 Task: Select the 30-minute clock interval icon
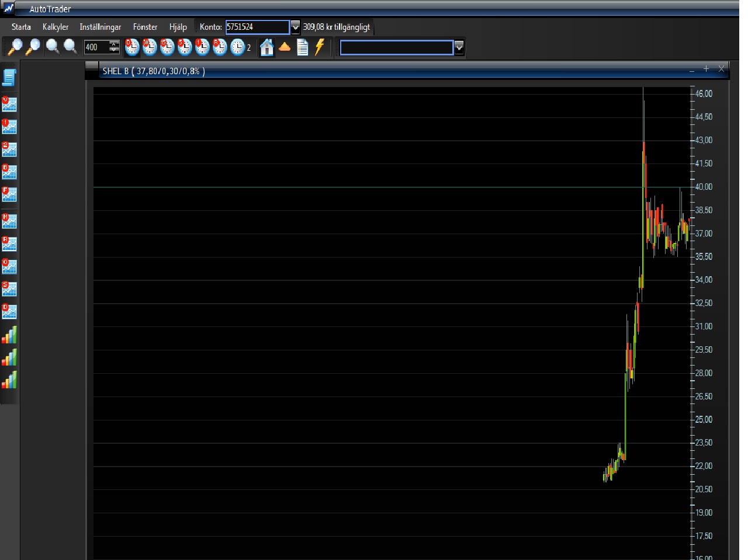coord(150,47)
